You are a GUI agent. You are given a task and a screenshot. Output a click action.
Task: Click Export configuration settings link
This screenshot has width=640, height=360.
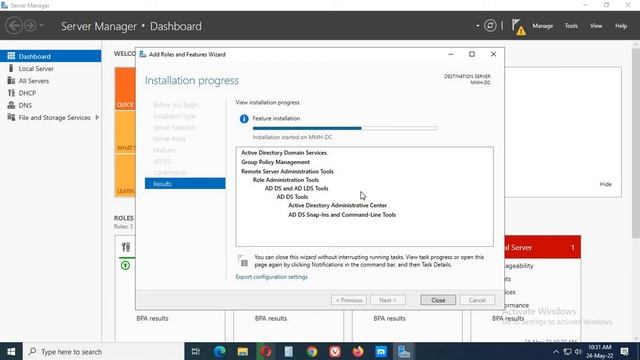tap(271, 277)
